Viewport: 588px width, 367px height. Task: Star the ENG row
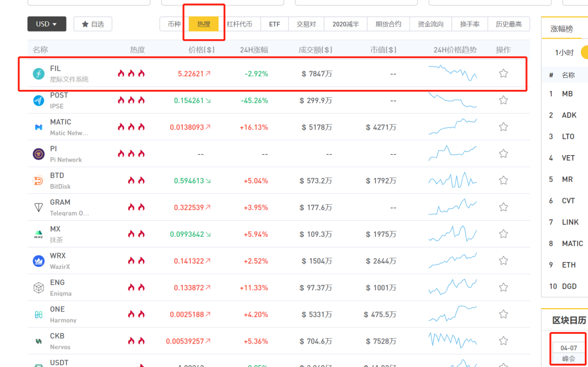click(x=504, y=288)
